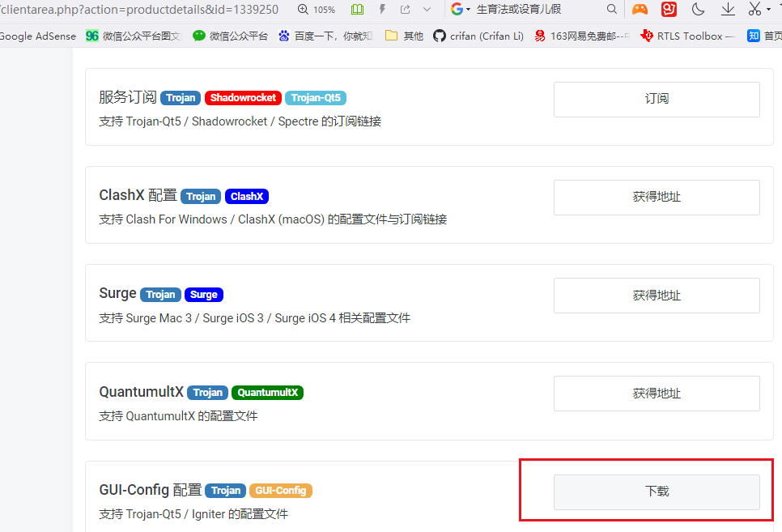
Task: Open the 96 微信公众平台图文 bookmark
Action: click(134, 36)
